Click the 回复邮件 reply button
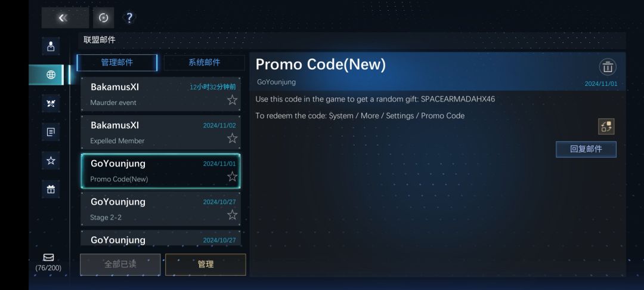The width and height of the screenshot is (644, 290). coord(586,149)
